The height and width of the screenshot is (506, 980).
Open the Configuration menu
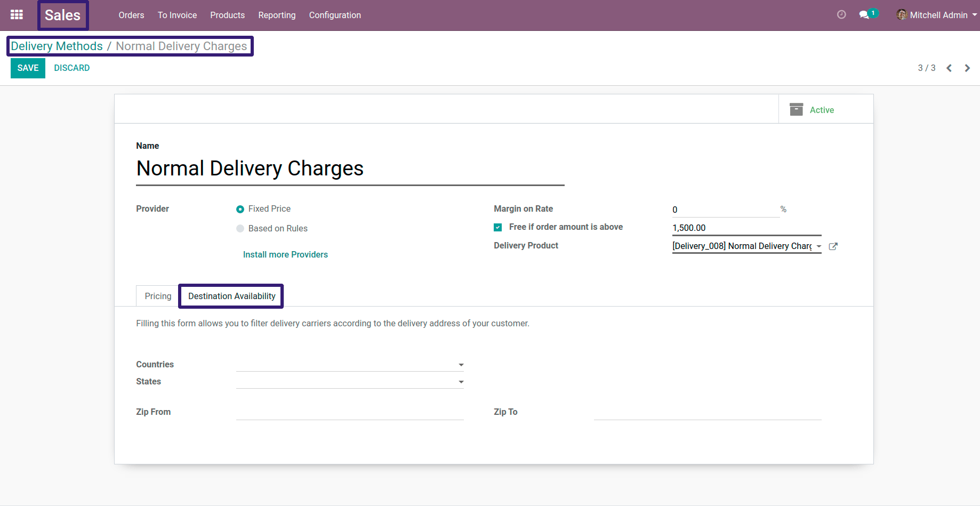coord(335,15)
